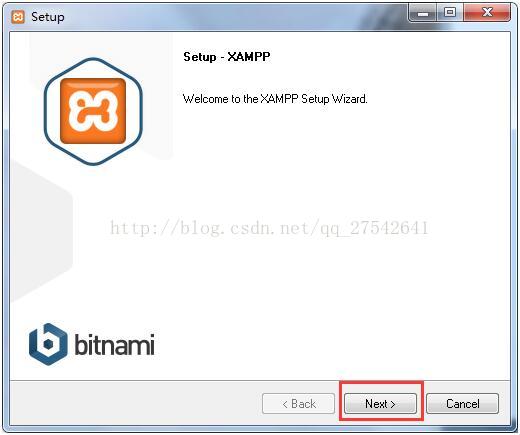Click the orange XAMPP logo
Image resolution: width=520 pixels, height=435 pixels.
point(93,111)
